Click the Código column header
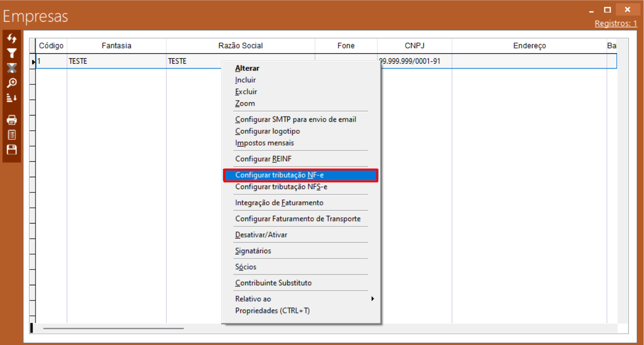This screenshot has width=644, height=345. [51, 45]
